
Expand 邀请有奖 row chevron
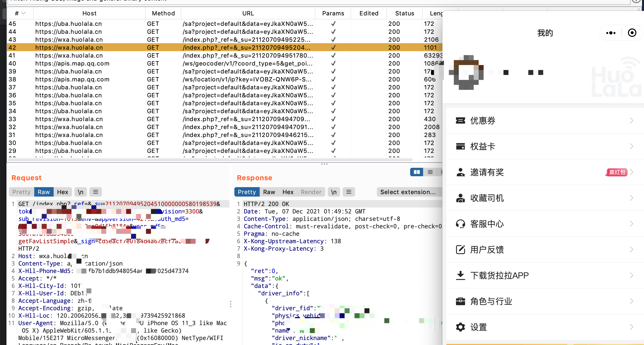click(x=631, y=172)
